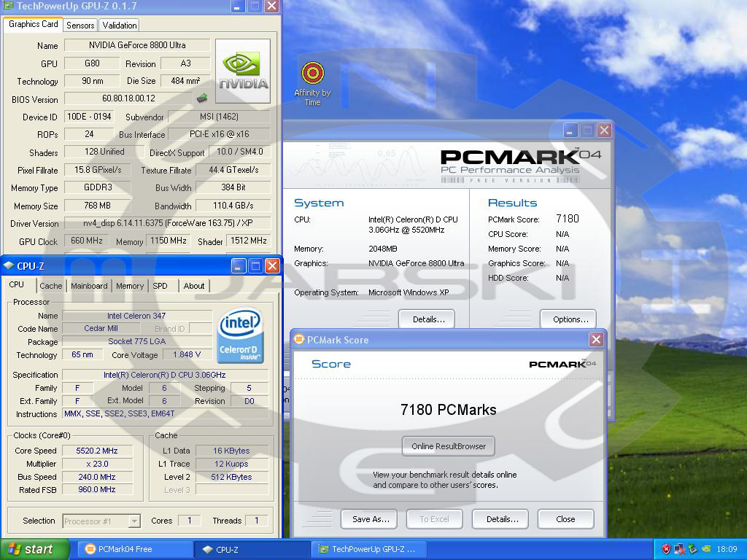Viewport: 747px width, 560px height.
Task: Click the Shader clock value 1512 MHz
Action: pyautogui.click(x=249, y=241)
